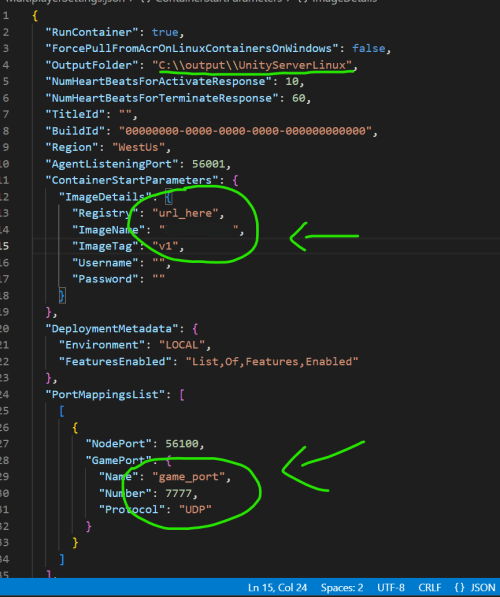Click the 56100 NodePort value
Viewport: 500px width, 597px height.
pyautogui.click(x=182, y=443)
